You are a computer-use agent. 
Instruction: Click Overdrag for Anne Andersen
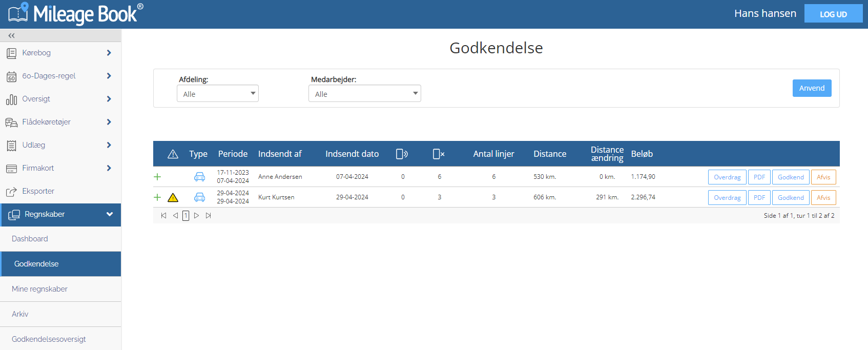coord(727,177)
